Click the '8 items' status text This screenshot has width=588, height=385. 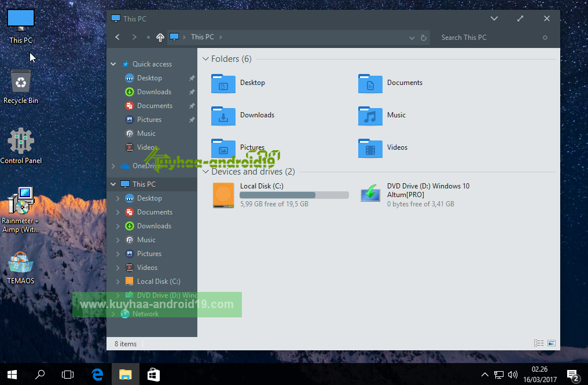pos(125,344)
